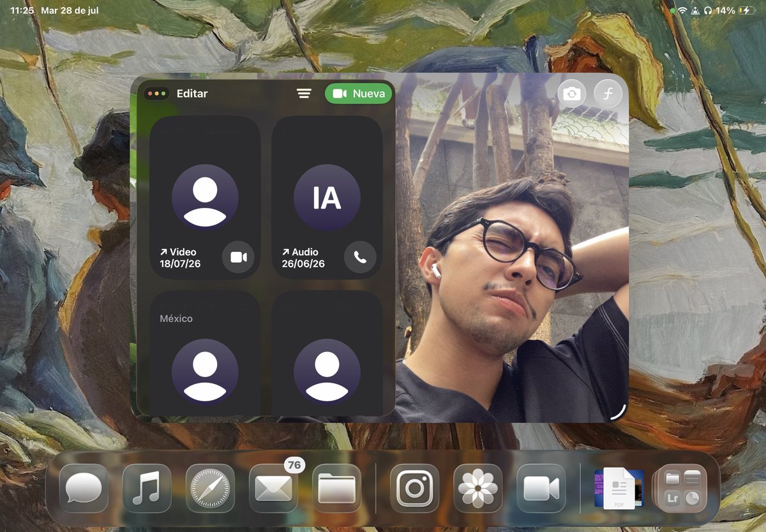Open the battery 14% status indicator
The height and width of the screenshot is (532, 766).
[x=735, y=11]
